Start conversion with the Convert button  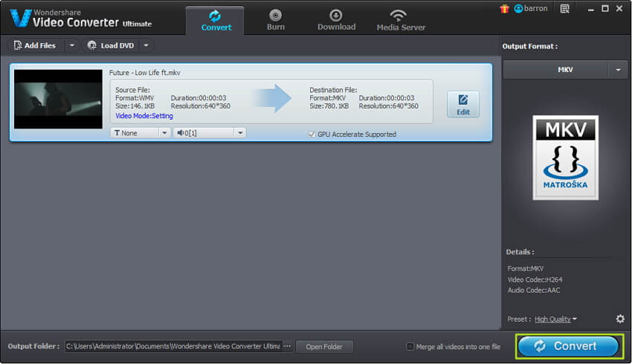[568, 346]
